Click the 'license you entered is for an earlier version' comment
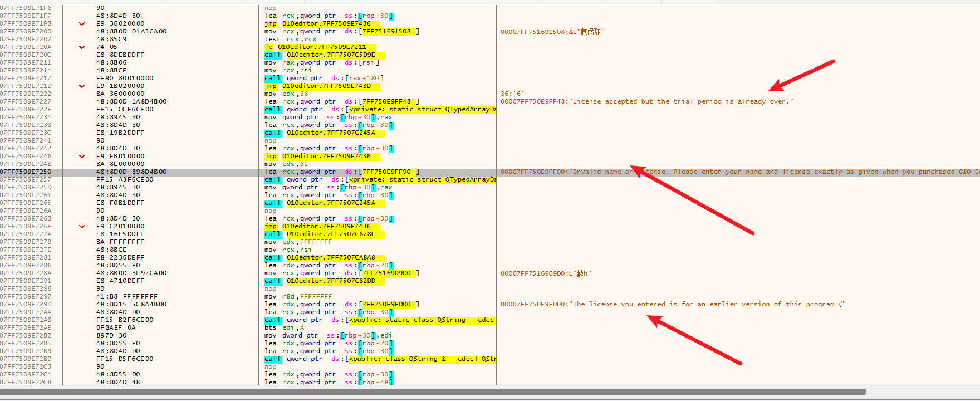The width and height of the screenshot is (980, 401). point(673,305)
